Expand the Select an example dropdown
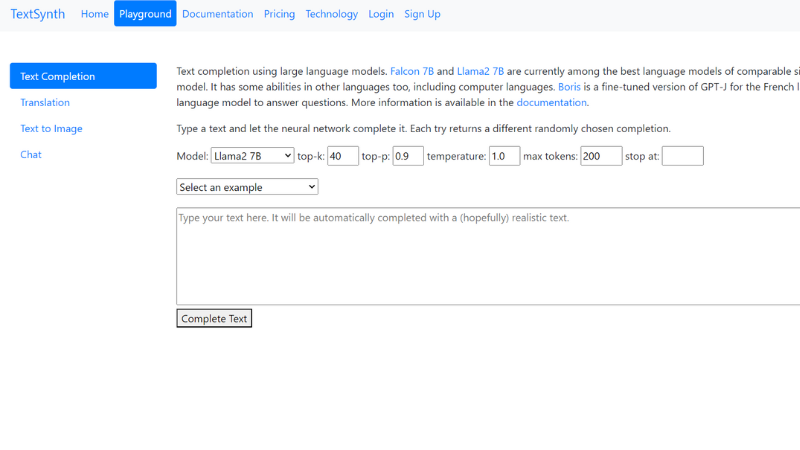This screenshot has height=450, width=800. (247, 187)
